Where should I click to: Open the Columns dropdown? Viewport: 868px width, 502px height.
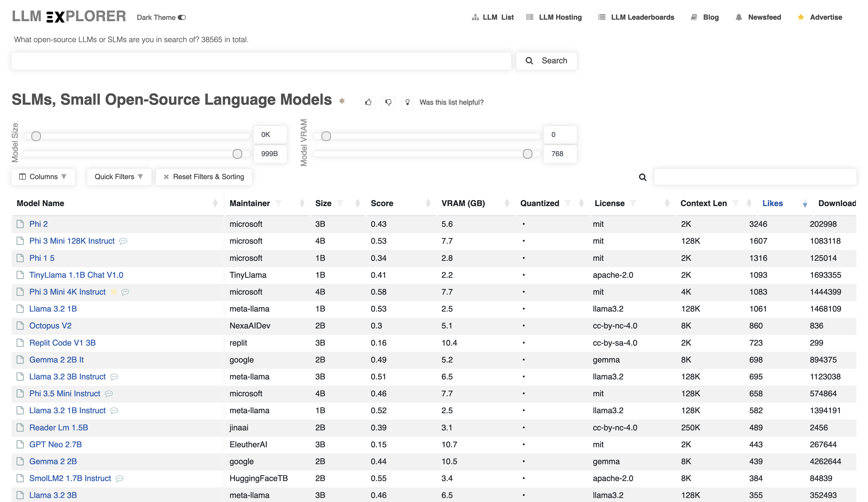point(43,177)
